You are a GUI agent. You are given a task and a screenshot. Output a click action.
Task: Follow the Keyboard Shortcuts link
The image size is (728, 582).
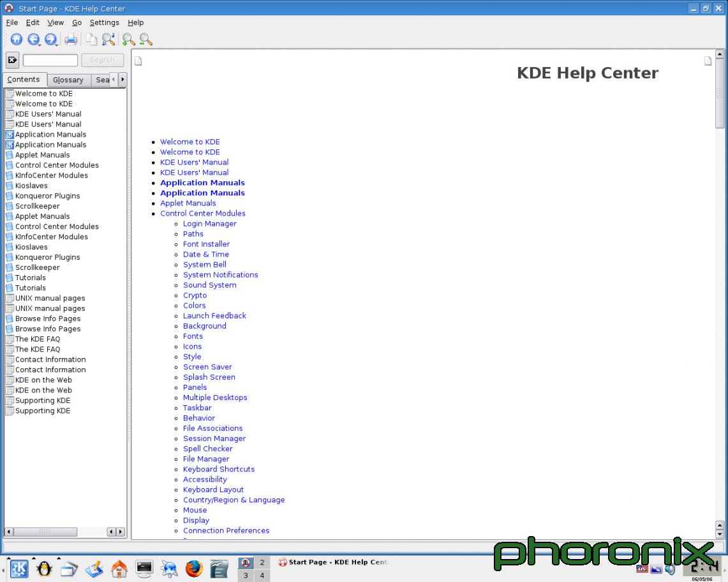point(218,469)
